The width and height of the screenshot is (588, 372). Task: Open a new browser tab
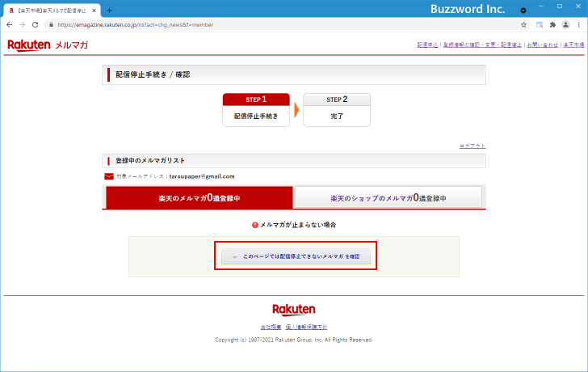109,11
